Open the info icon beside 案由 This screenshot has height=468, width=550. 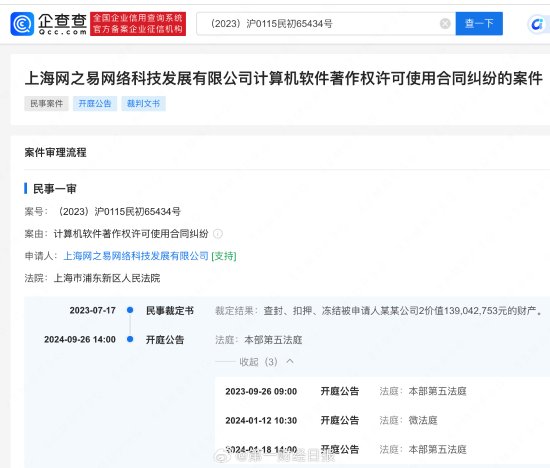pyautogui.click(x=218, y=234)
